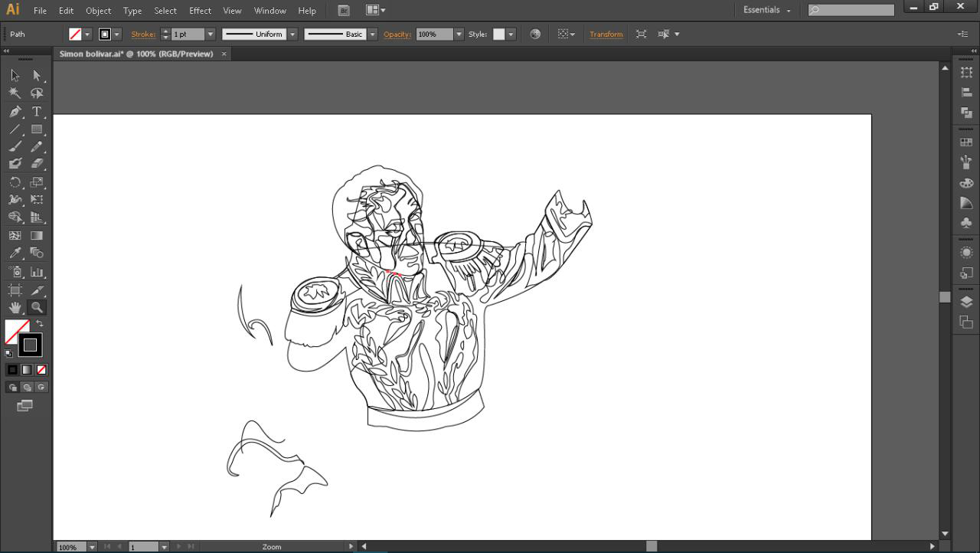Select the Perspective Grid tool

(36, 218)
